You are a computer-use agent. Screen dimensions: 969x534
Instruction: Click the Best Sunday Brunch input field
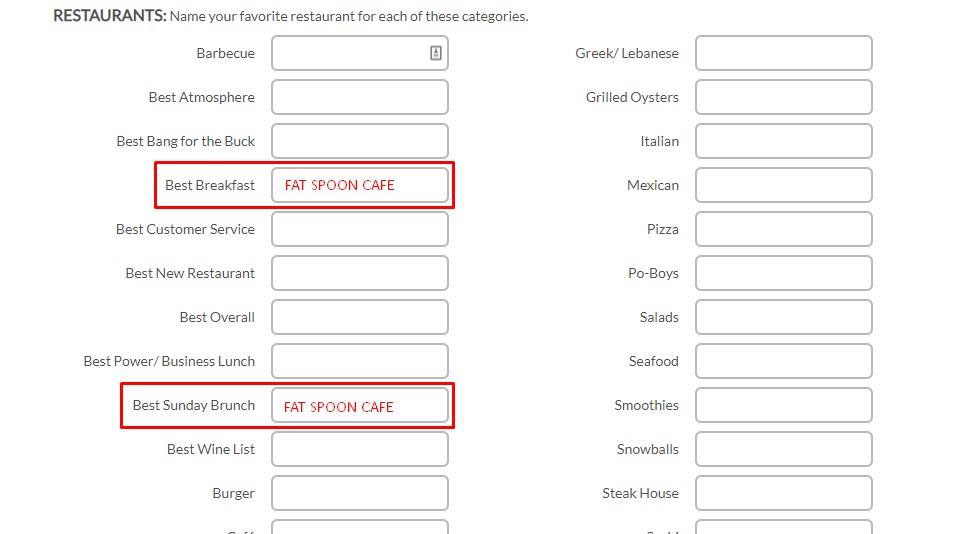click(x=360, y=405)
